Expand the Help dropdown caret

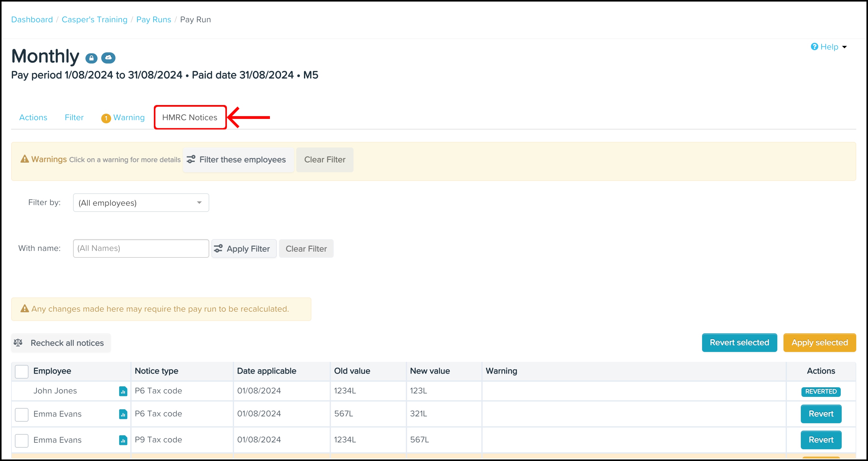(x=844, y=47)
